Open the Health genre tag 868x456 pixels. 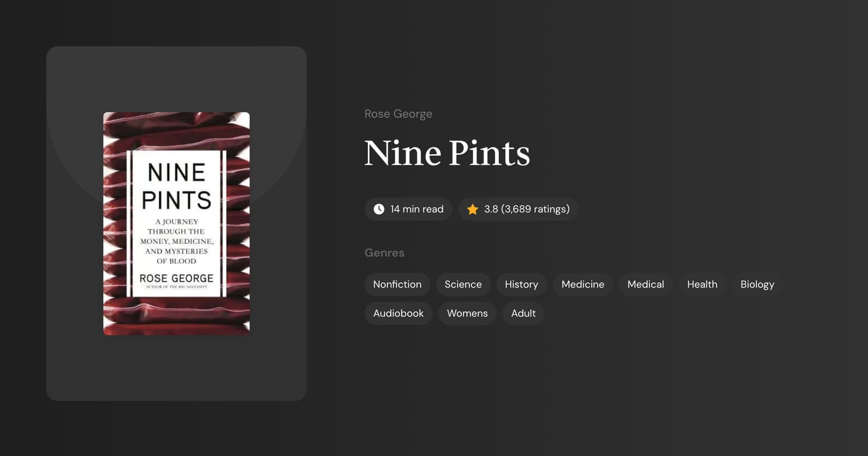click(x=702, y=284)
